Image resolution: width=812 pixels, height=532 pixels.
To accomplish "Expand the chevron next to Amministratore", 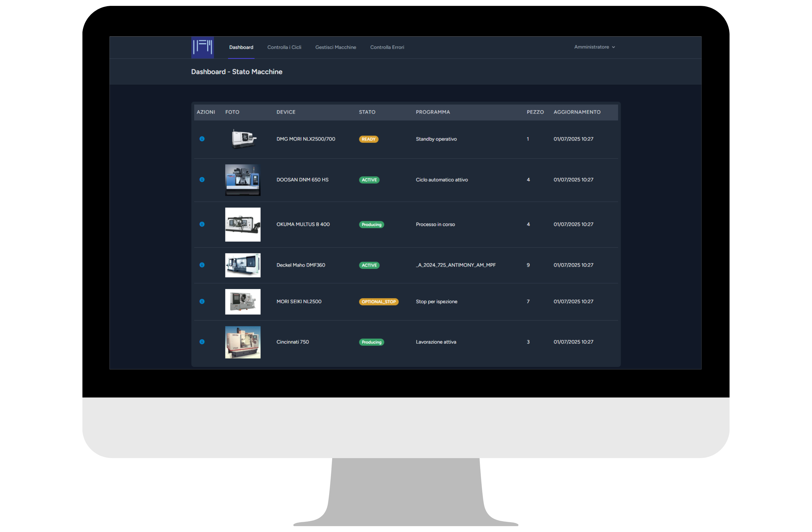I will [x=614, y=47].
